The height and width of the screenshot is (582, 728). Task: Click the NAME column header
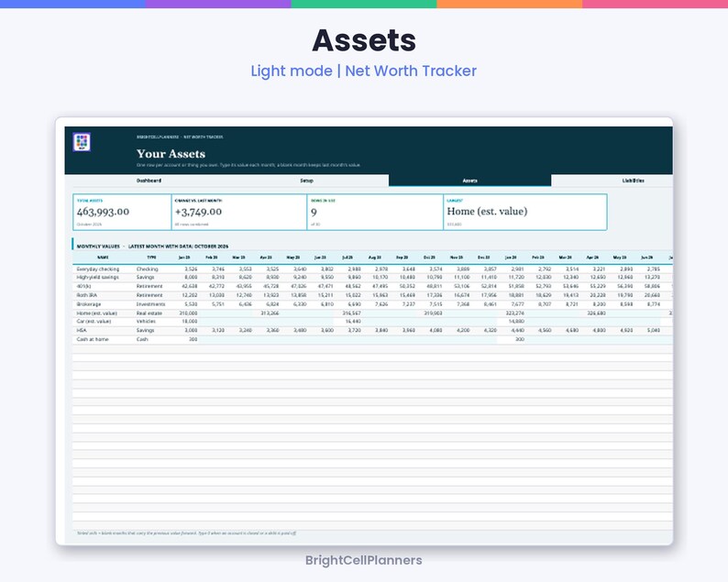(103, 258)
